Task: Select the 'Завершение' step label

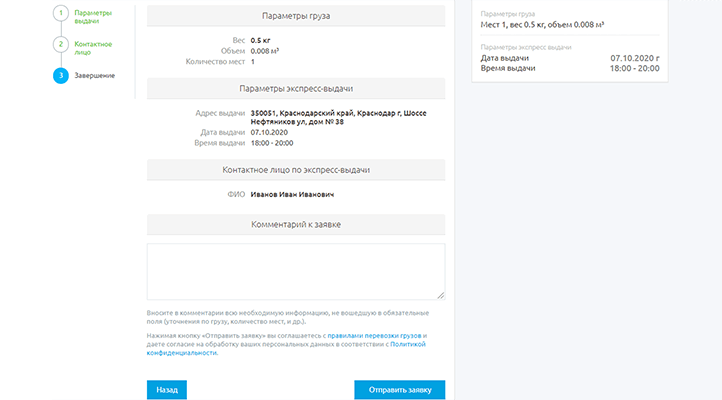Action: (94, 76)
